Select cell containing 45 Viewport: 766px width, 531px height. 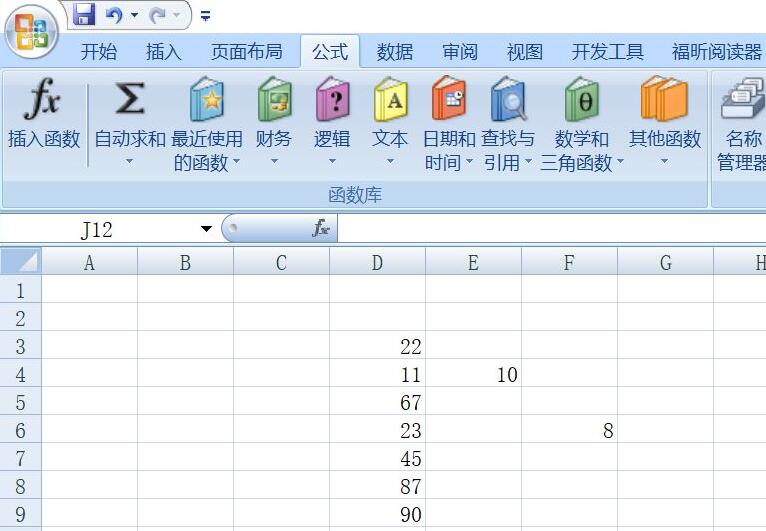[378, 458]
